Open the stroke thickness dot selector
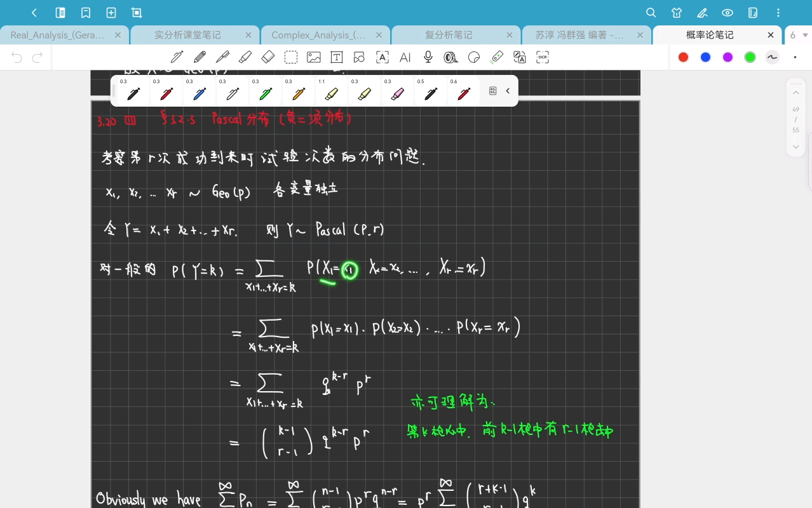 (795, 57)
